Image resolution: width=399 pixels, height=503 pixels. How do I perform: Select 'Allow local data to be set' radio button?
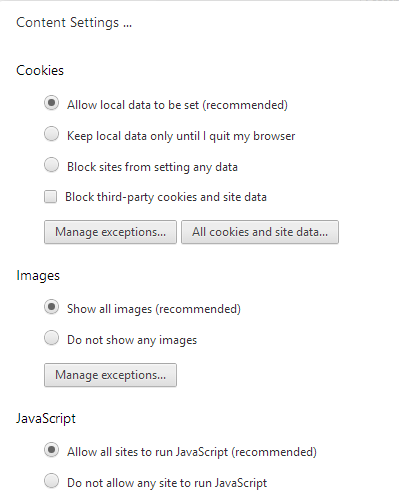click(52, 103)
